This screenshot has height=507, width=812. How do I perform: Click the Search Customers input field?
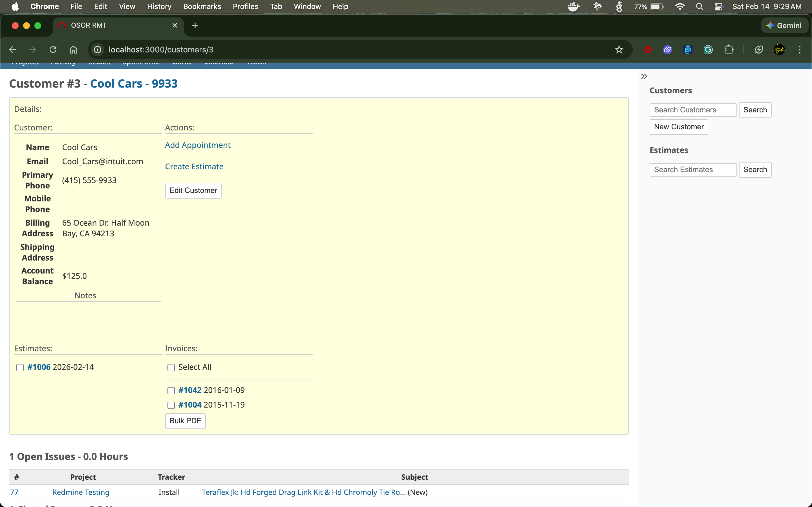(x=693, y=110)
